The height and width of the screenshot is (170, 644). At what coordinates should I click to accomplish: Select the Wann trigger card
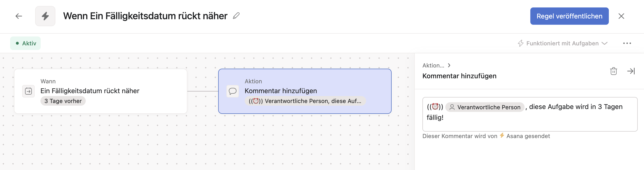coord(100,91)
